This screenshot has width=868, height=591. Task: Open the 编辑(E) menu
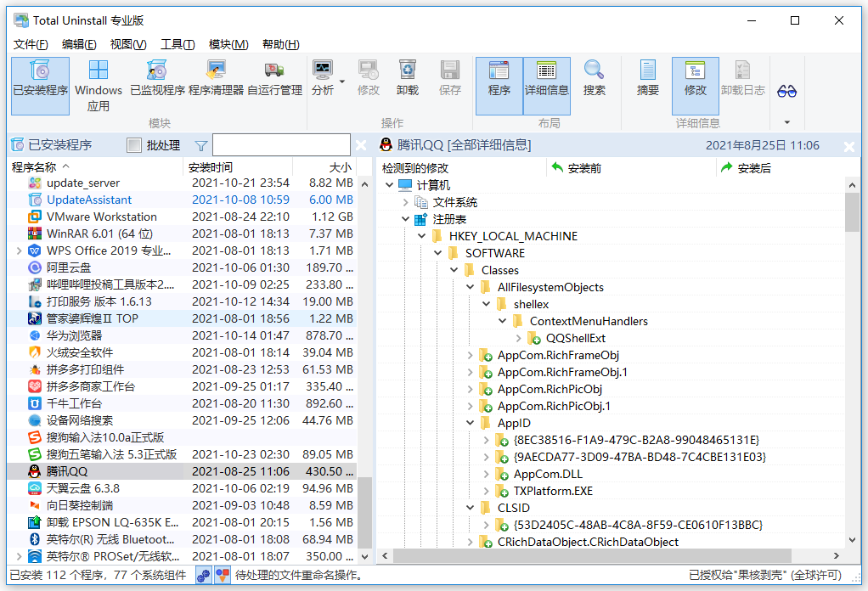(x=79, y=44)
